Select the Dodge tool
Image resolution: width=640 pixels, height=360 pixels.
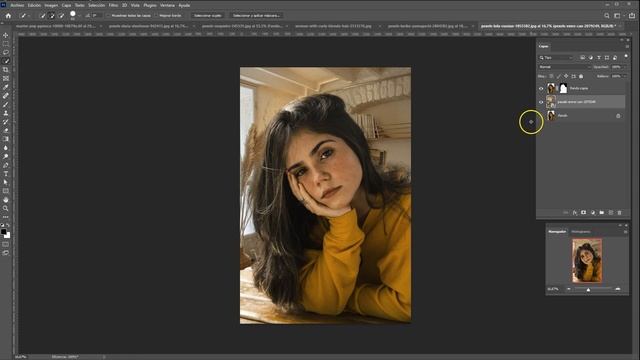6,156
